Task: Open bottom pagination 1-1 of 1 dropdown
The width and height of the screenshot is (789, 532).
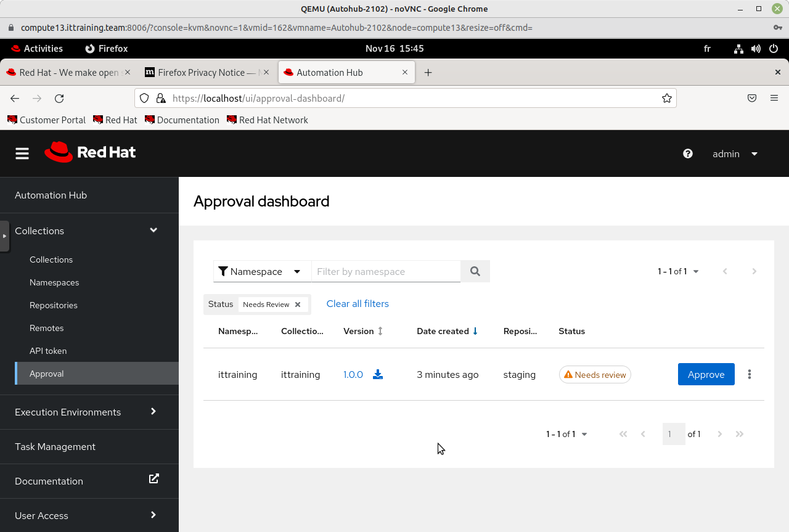Action: 566,434
